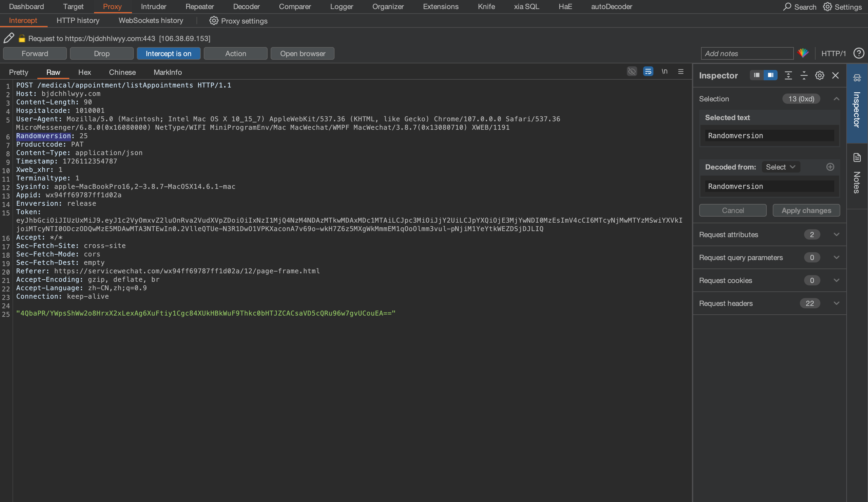Switch to HTTP history subtab
Viewport: 868px width, 502px height.
click(78, 20)
